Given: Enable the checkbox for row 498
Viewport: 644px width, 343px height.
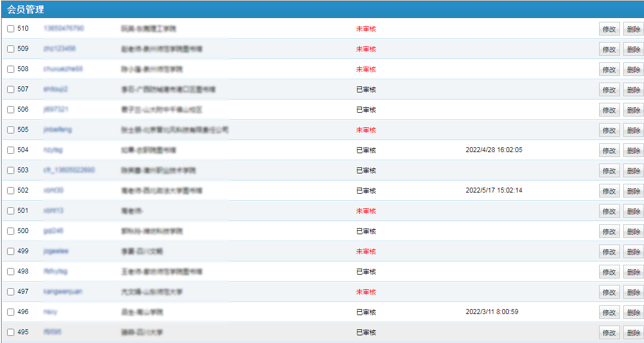Looking at the screenshot, I should point(11,272).
